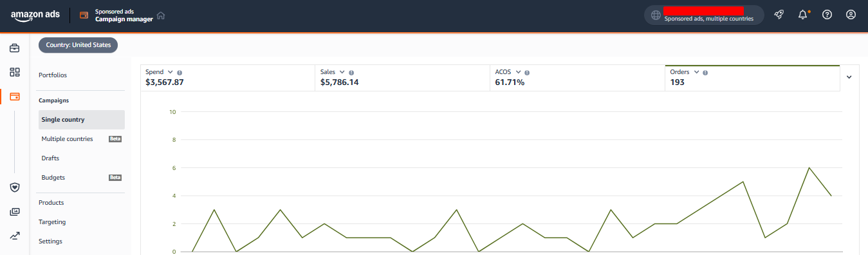
Task: Click the Campaign manager title
Action: [x=124, y=19]
